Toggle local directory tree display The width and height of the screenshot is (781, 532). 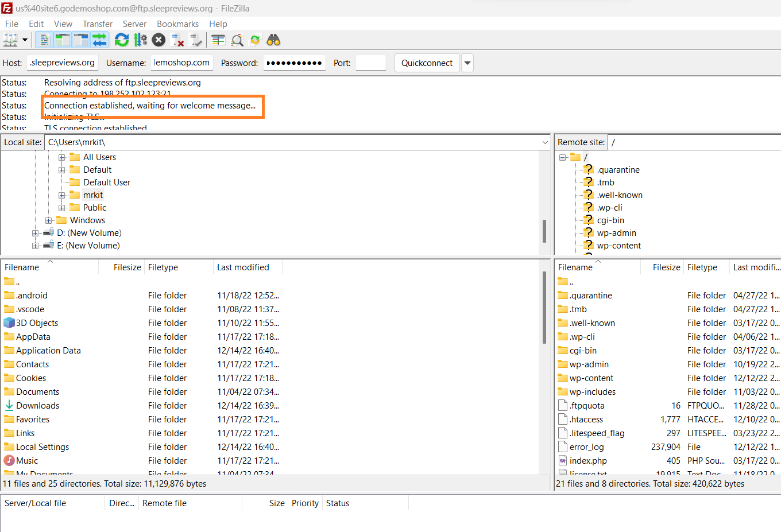(x=63, y=40)
